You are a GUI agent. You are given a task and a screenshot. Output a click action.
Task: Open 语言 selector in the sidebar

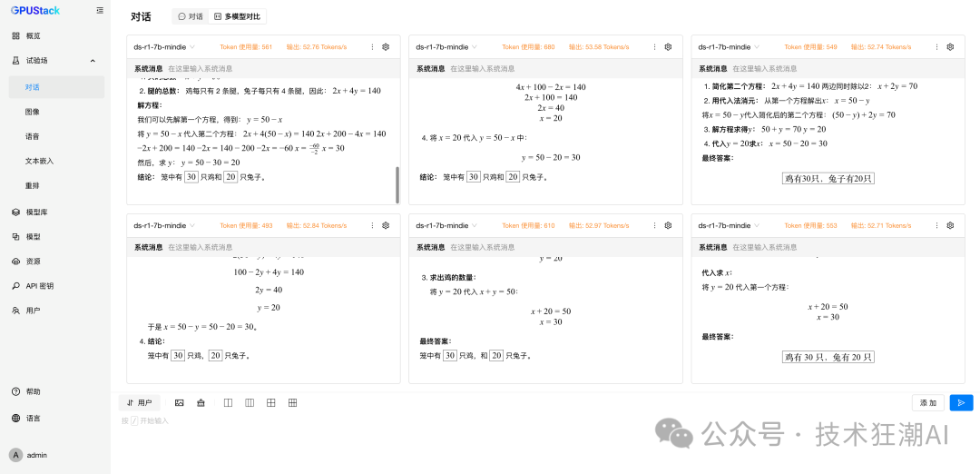click(56, 419)
